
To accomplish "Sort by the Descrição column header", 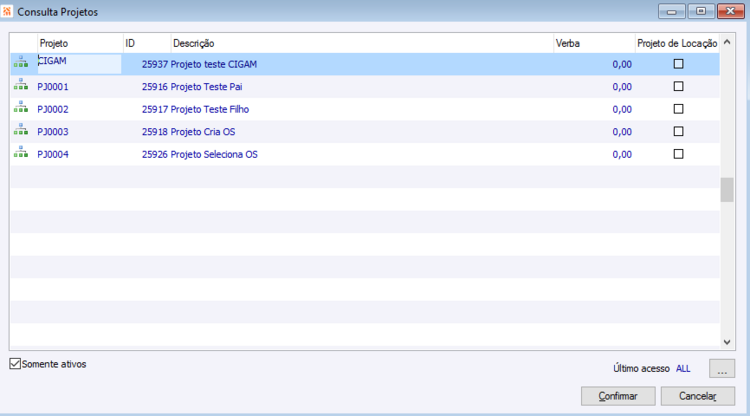I will coord(362,43).
